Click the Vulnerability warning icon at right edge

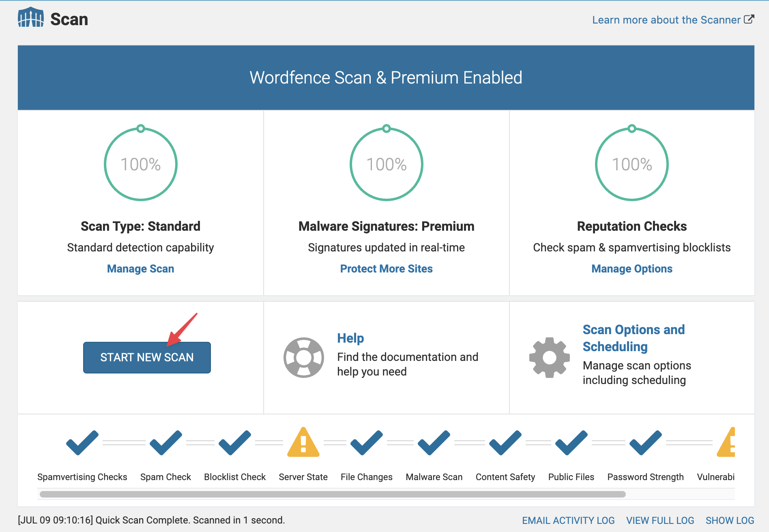coord(726,442)
